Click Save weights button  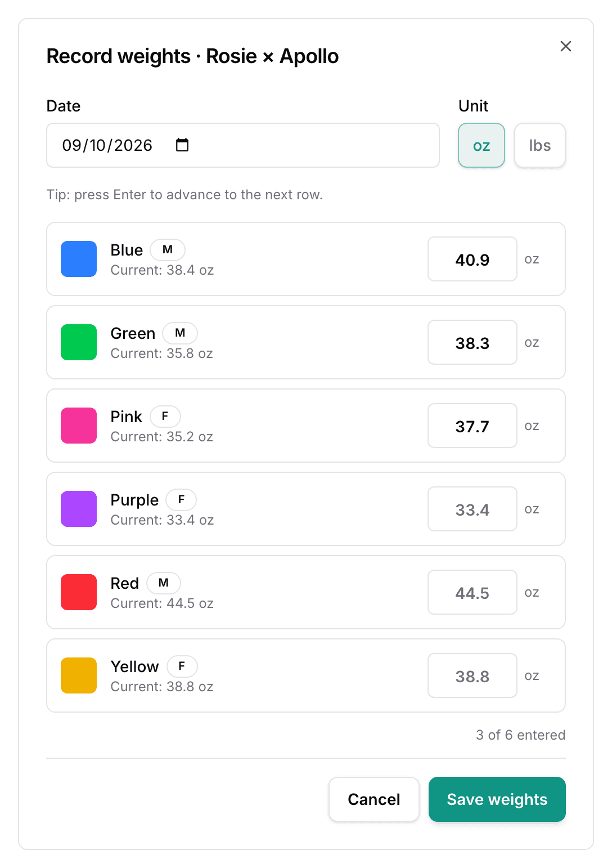[x=497, y=799]
